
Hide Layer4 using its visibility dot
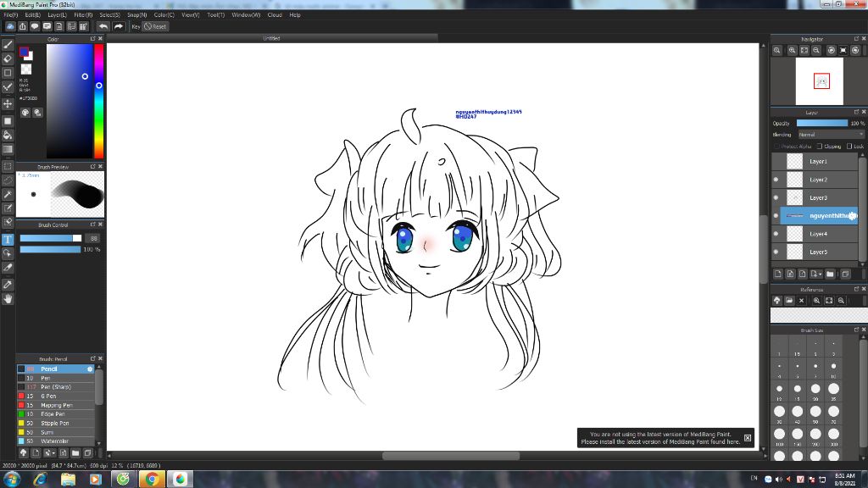(x=776, y=234)
